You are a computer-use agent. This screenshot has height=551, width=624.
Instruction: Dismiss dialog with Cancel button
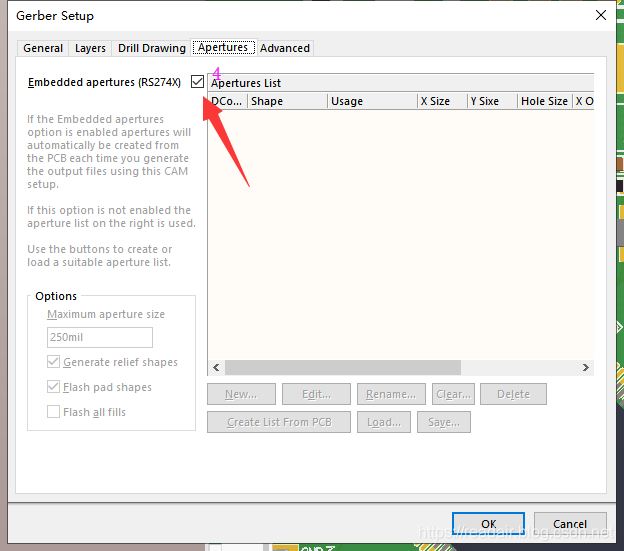coord(570,524)
